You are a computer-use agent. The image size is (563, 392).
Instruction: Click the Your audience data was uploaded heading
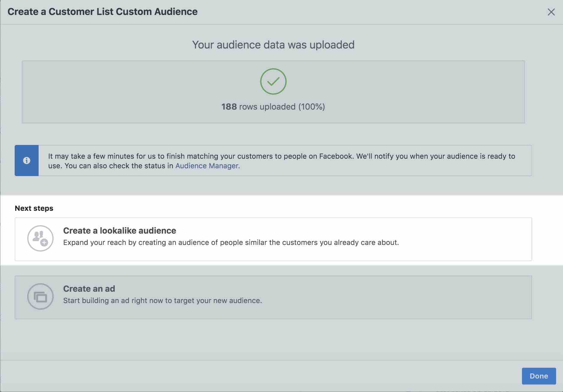click(x=273, y=45)
